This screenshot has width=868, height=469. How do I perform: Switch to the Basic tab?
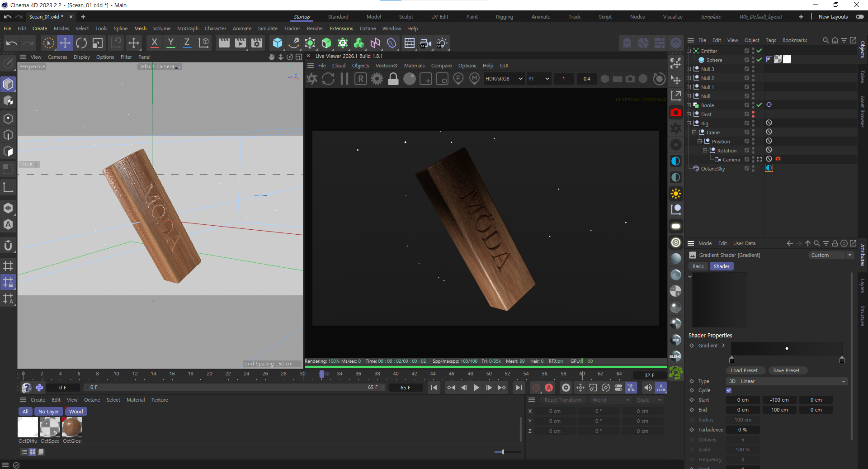698,266
